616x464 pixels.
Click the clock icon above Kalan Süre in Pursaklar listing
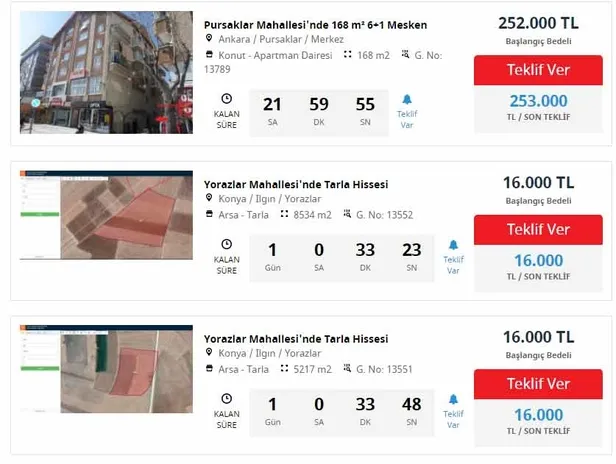click(227, 99)
